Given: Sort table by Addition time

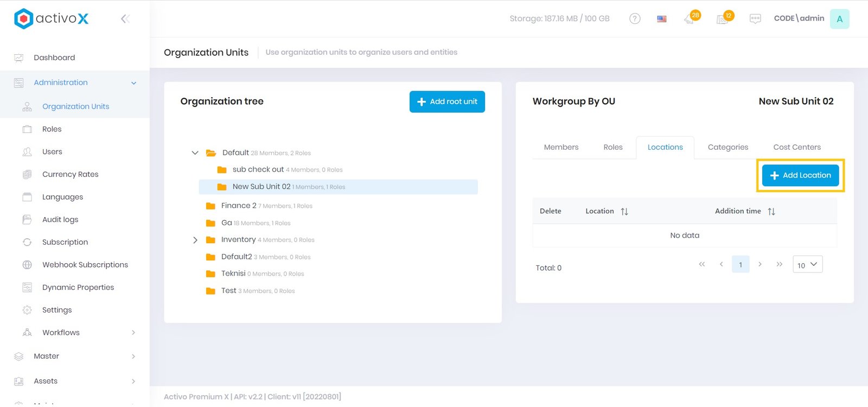Looking at the screenshot, I should pyautogui.click(x=771, y=212).
